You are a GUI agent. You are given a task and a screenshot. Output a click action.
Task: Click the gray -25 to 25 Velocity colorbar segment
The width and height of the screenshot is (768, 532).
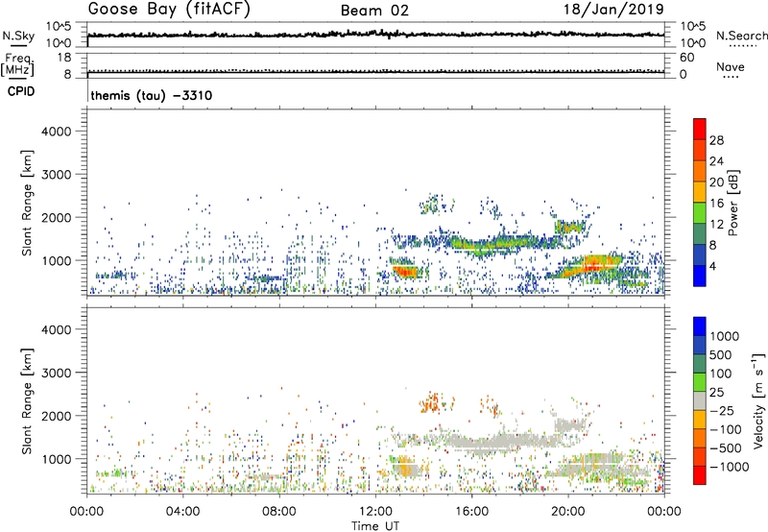pyautogui.click(x=700, y=400)
